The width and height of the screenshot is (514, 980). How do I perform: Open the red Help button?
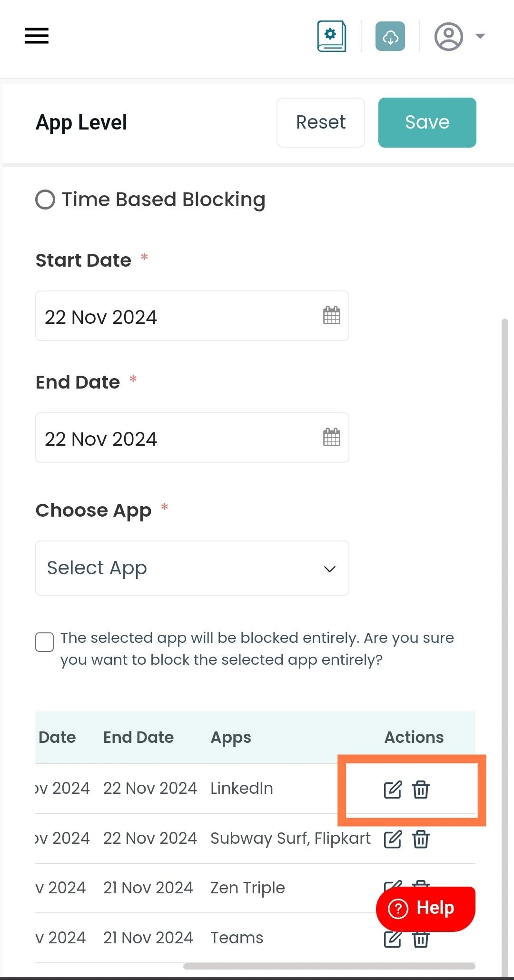pos(425,909)
